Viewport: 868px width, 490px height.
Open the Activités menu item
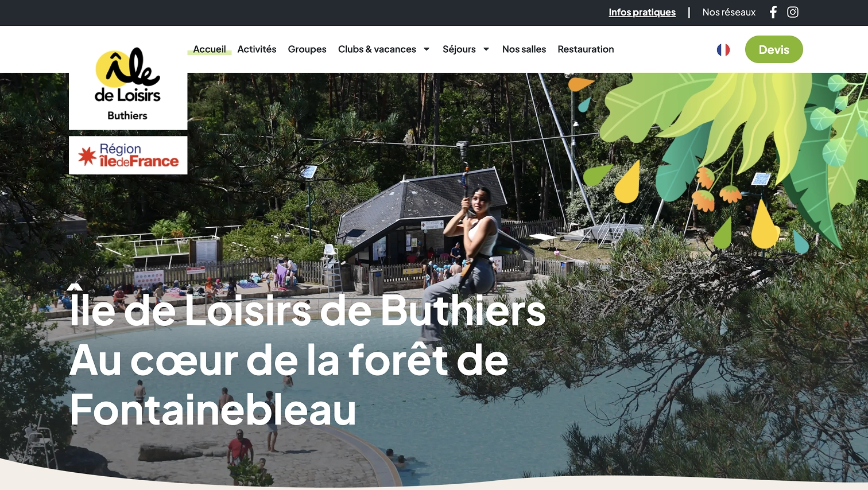point(257,49)
